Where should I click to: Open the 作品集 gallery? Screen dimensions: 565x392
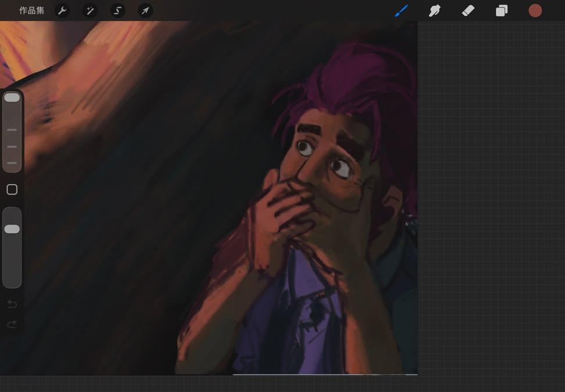pyautogui.click(x=32, y=11)
